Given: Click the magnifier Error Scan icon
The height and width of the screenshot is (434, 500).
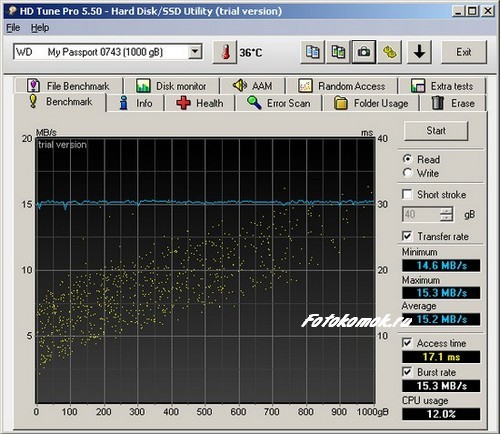Looking at the screenshot, I should [x=254, y=103].
